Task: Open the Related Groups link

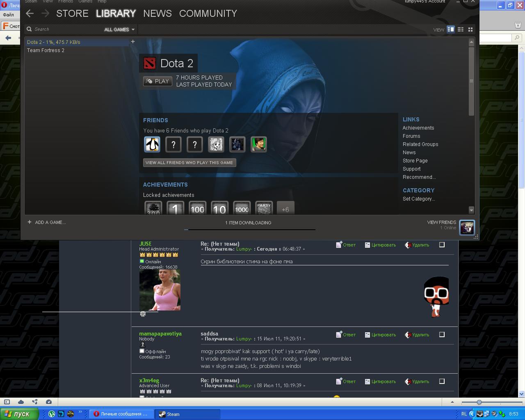Action: coord(420,144)
